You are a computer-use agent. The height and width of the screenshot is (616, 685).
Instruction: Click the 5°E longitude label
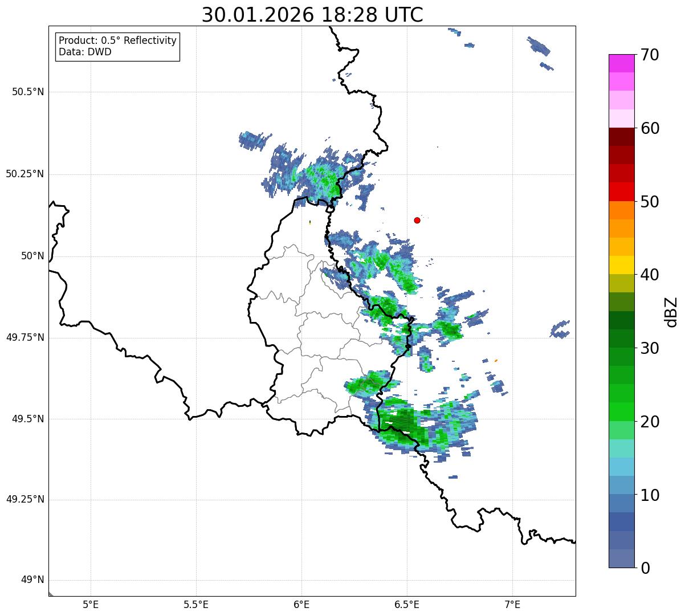91,605
